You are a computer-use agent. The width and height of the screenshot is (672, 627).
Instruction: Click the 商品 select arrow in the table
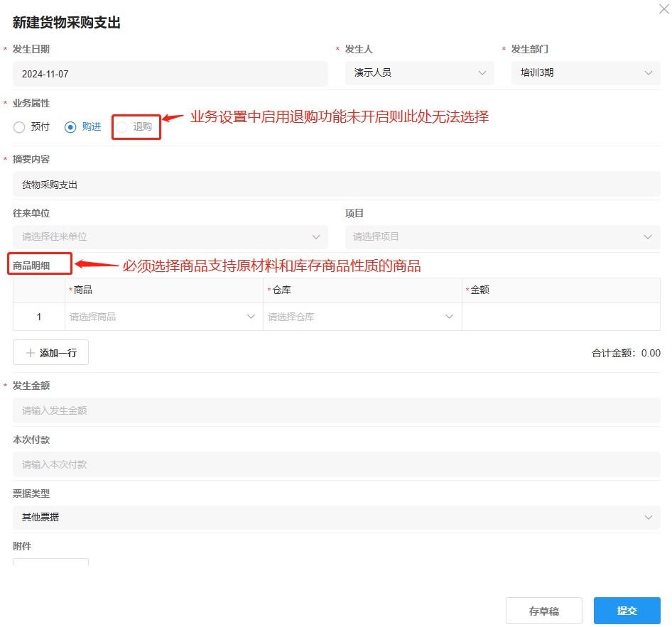[251, 317]
